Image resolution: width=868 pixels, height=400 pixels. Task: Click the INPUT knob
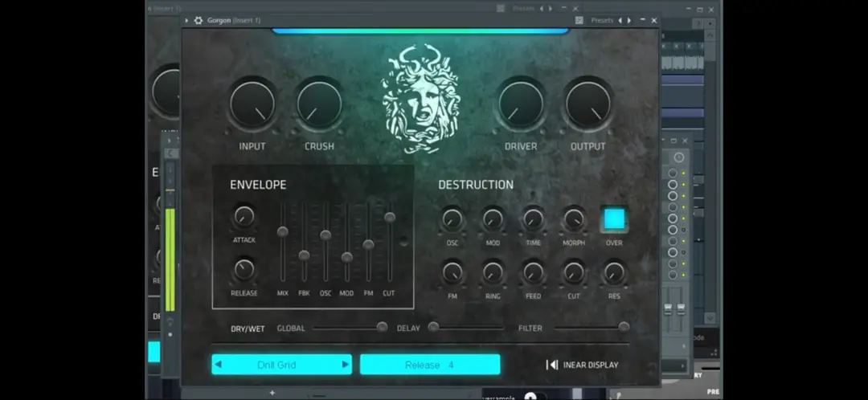(x=252, y=104)
